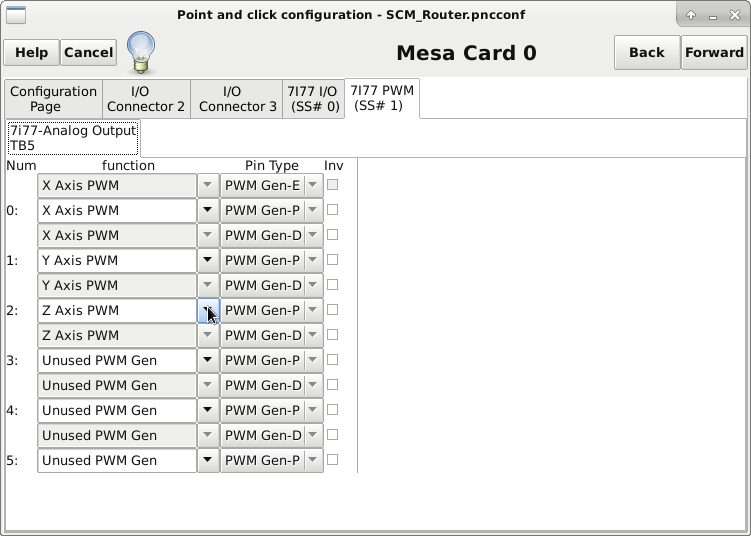Open the I/O Connector 2 tab
Screen dimensions: 751x536
coord(146,99)
